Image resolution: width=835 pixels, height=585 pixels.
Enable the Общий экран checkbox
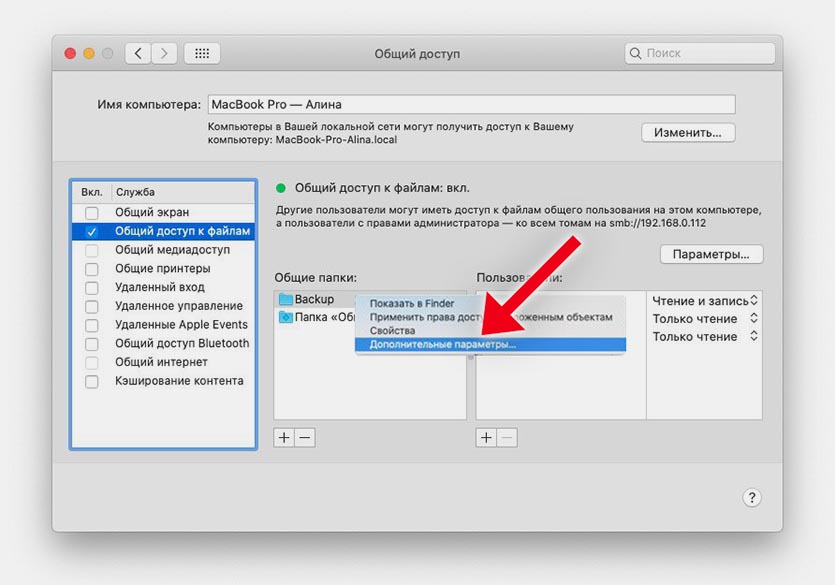92,213
